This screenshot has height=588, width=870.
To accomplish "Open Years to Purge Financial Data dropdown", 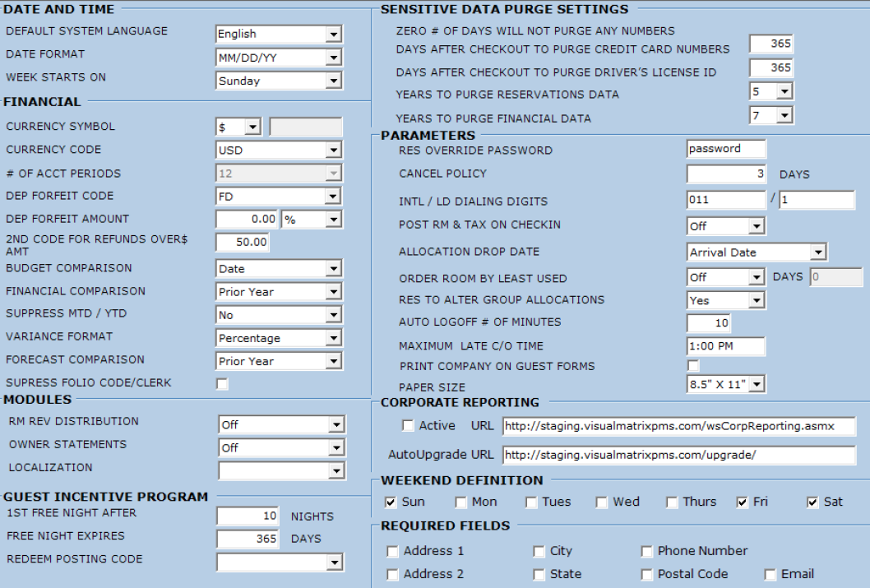I will coord(784,116).
